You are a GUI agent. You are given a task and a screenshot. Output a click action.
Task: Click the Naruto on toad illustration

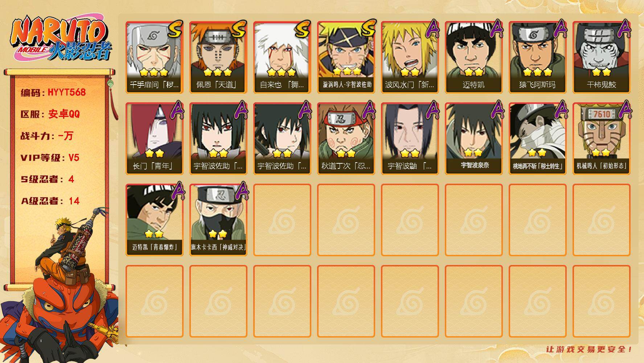click(x=60, y=287)
